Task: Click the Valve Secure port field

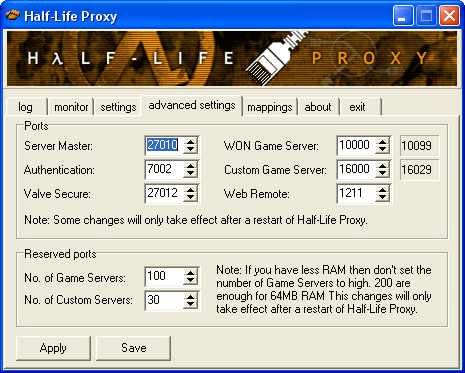Action: point(164,193)
